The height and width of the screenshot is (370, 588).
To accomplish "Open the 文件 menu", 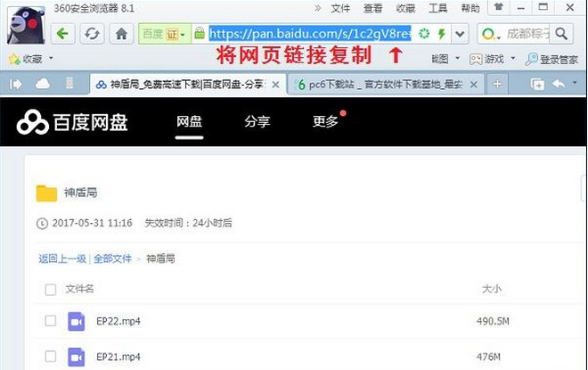I will 340,8.
